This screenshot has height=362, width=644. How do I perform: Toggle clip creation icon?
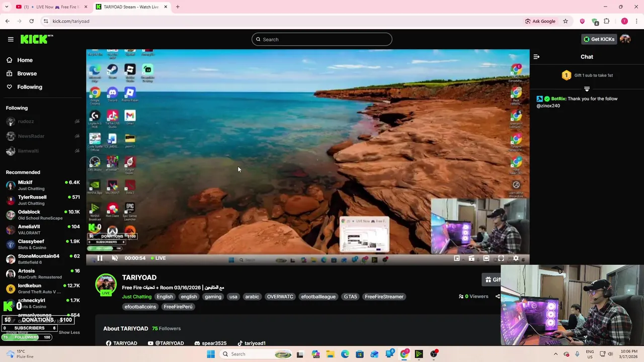[x=471, y=258]
